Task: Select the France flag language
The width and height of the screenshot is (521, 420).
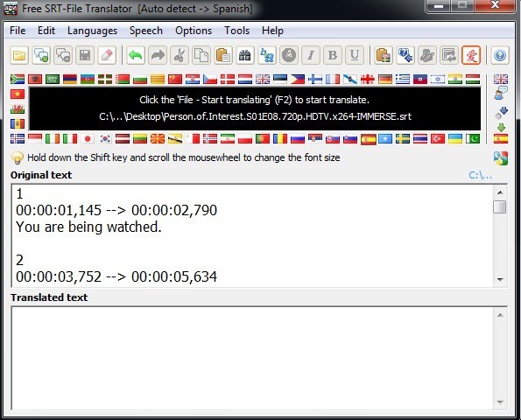Action: pos(333,79)
